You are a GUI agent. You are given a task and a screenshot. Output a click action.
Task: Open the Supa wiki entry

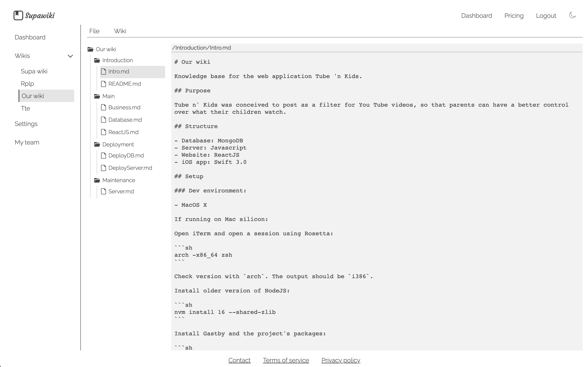pyautogui.click(x=34, y=71)
